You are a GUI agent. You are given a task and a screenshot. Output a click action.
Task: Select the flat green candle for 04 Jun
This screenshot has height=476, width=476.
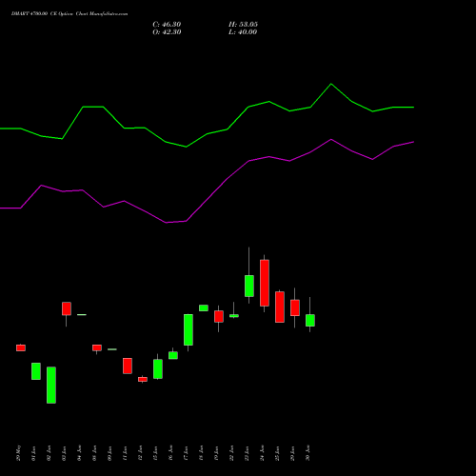click(x=82, y=314)
